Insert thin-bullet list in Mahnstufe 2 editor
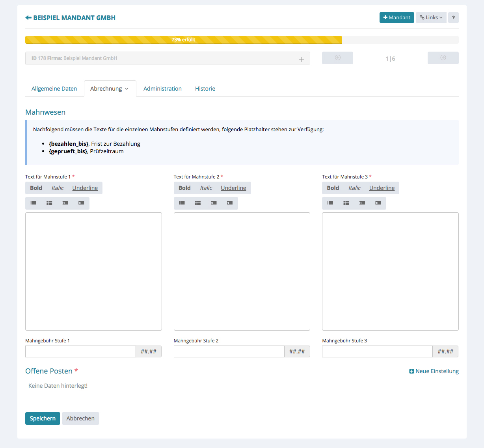484x448 pixels. click(x=182, y=203)
